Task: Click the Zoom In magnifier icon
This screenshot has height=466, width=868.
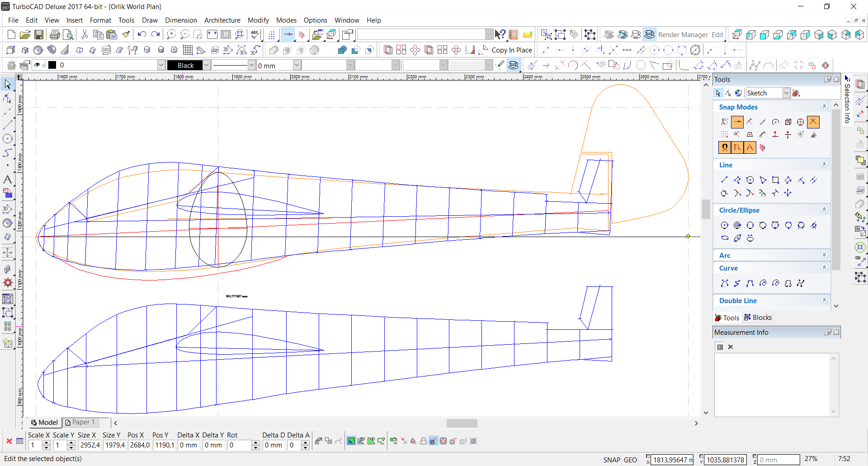Action: pyautogui.click(x=171, y=35)
